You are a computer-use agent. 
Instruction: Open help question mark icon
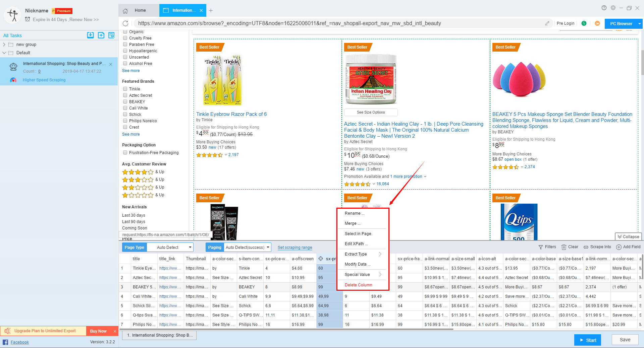click(604, 8)
